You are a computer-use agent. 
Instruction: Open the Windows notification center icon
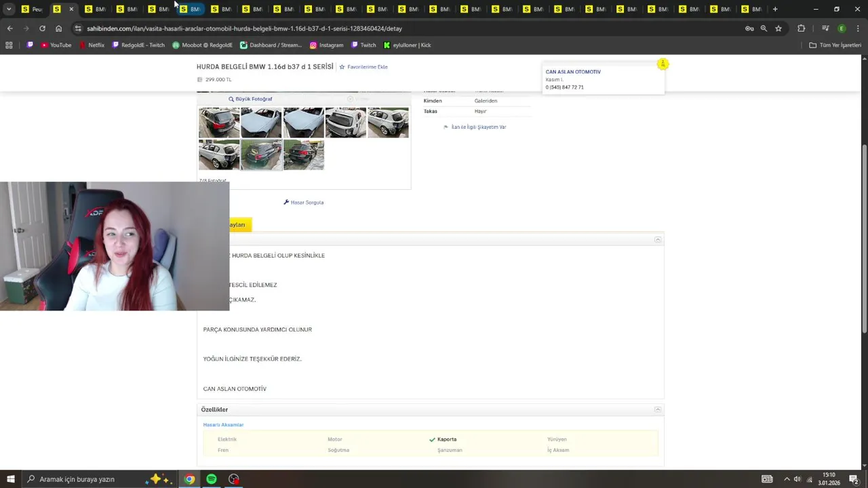(x=854, y=479)
